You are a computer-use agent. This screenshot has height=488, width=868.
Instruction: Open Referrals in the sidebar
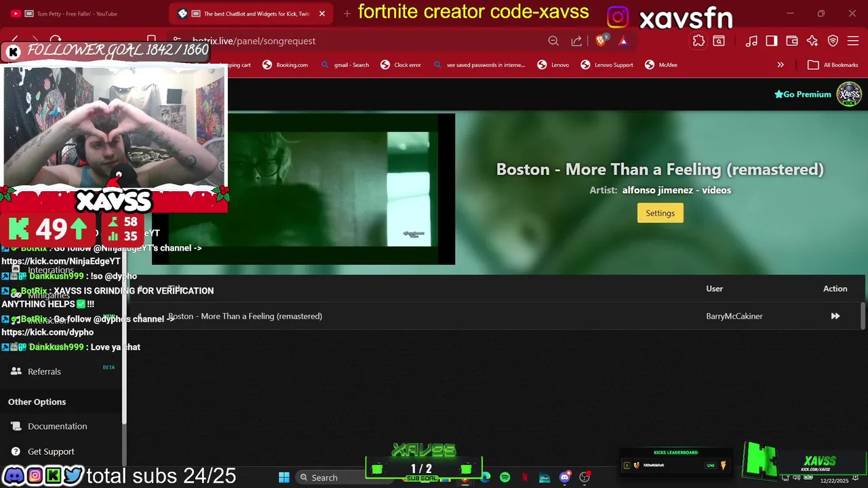(44, 371)
